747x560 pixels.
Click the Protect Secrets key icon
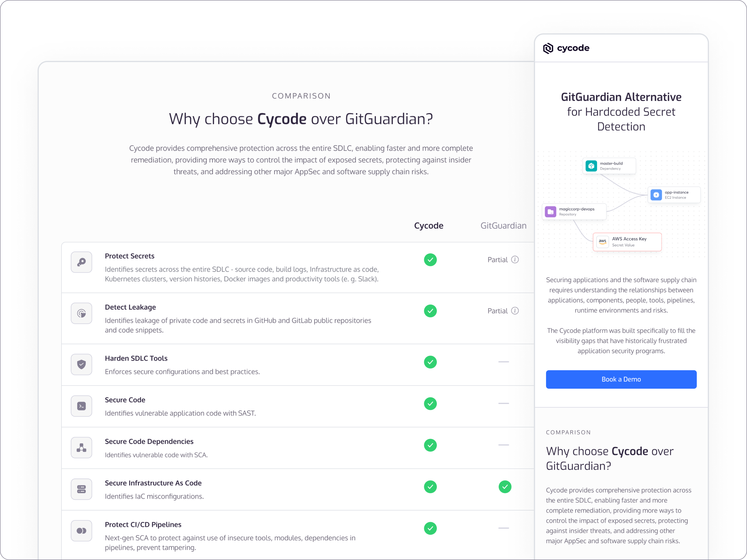(x=81, y=262)
